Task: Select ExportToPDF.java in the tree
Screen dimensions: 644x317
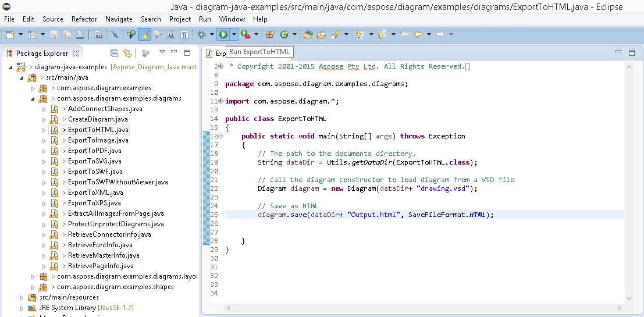Action: [x=95, y=151]
